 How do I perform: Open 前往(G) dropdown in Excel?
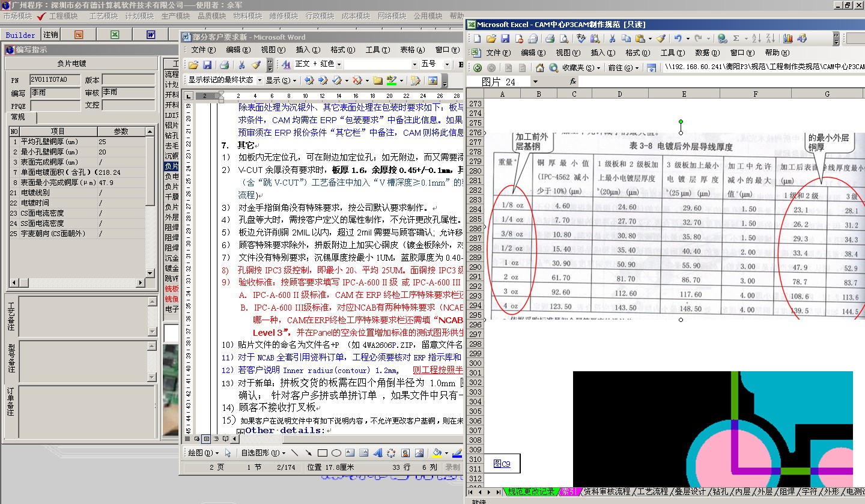(624, 68)
